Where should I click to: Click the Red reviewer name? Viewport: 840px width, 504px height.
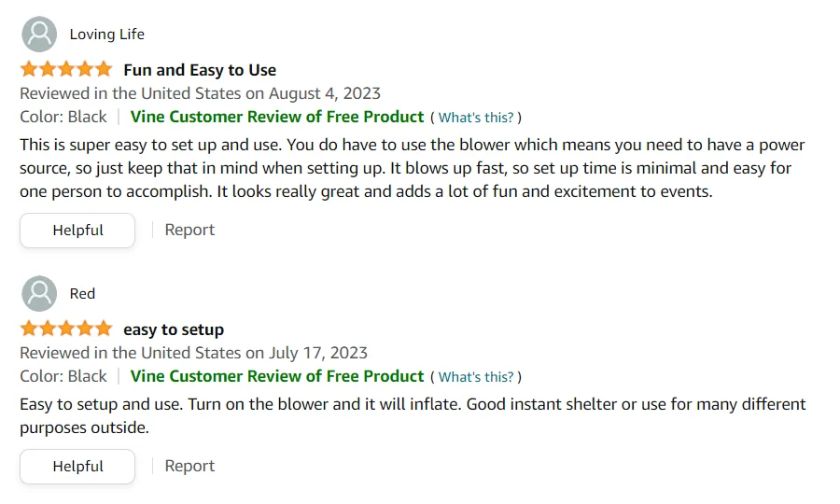tap(83, 294)
